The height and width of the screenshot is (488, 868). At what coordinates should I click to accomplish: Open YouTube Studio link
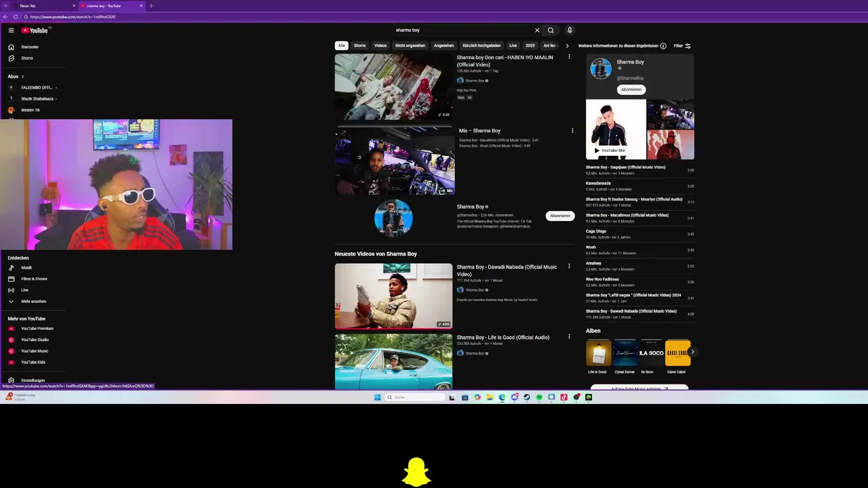[35, 340]
